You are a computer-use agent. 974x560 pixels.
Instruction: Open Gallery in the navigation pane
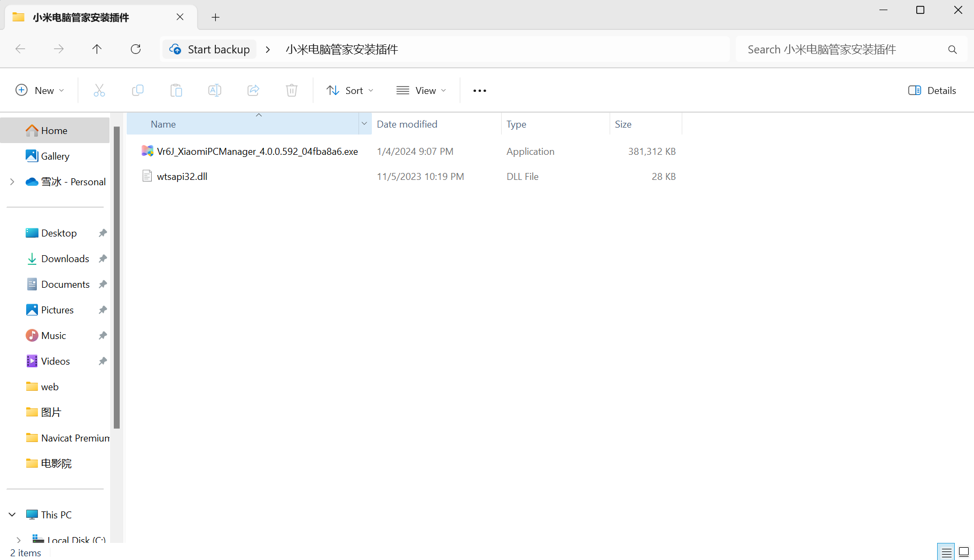coord(54,156)
